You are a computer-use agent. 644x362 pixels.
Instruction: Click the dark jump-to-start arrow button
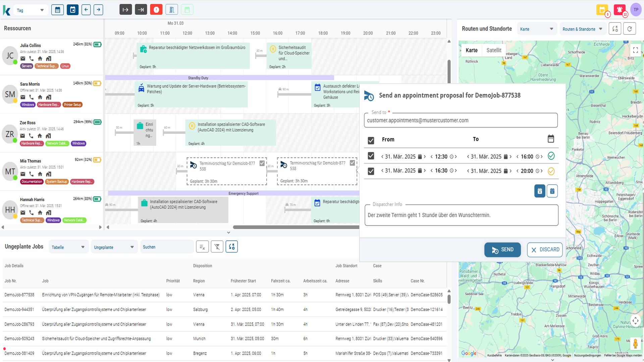pos(125,10)
